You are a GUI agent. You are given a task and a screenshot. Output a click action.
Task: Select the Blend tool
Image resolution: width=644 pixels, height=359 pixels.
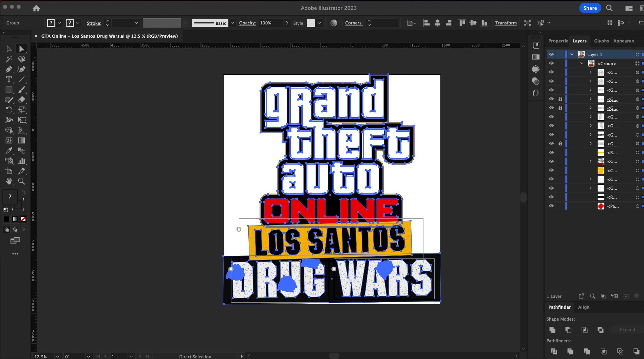(x=22, y=151)
